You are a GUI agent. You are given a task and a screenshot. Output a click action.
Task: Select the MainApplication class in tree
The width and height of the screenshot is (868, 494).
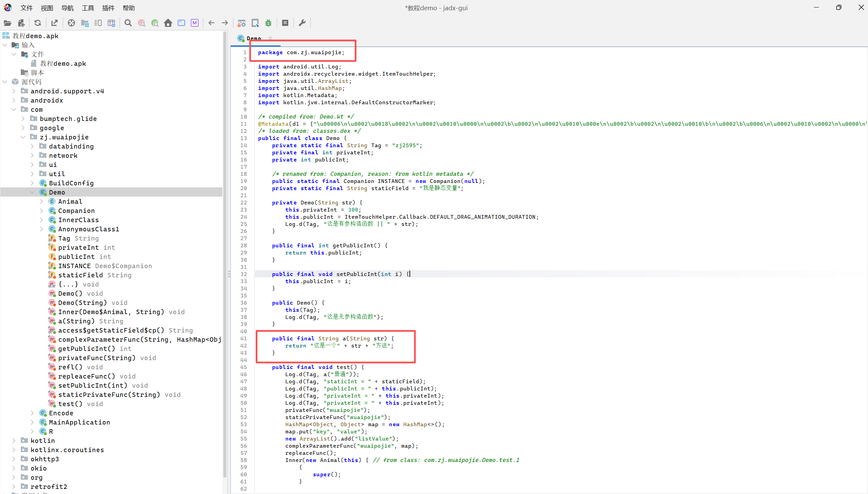(x=79, y=422)
